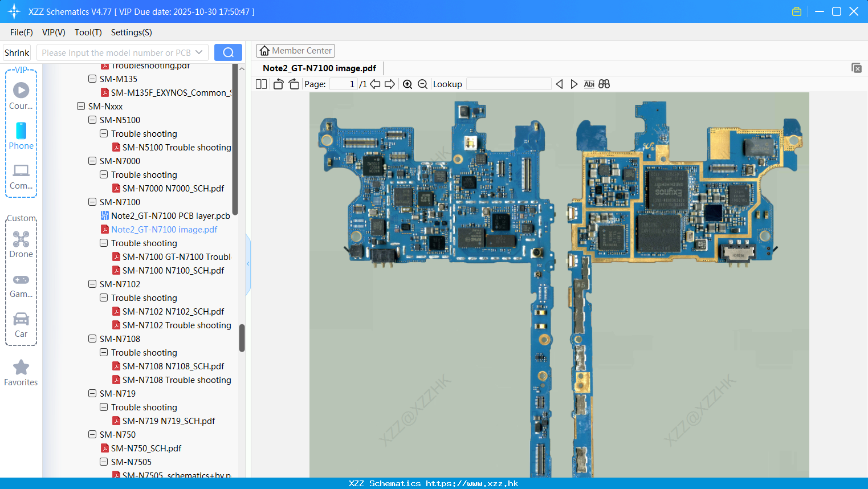Open the Drone category
Image resolution: width=868 pixels, height=489 pixels.
point(21,239)
